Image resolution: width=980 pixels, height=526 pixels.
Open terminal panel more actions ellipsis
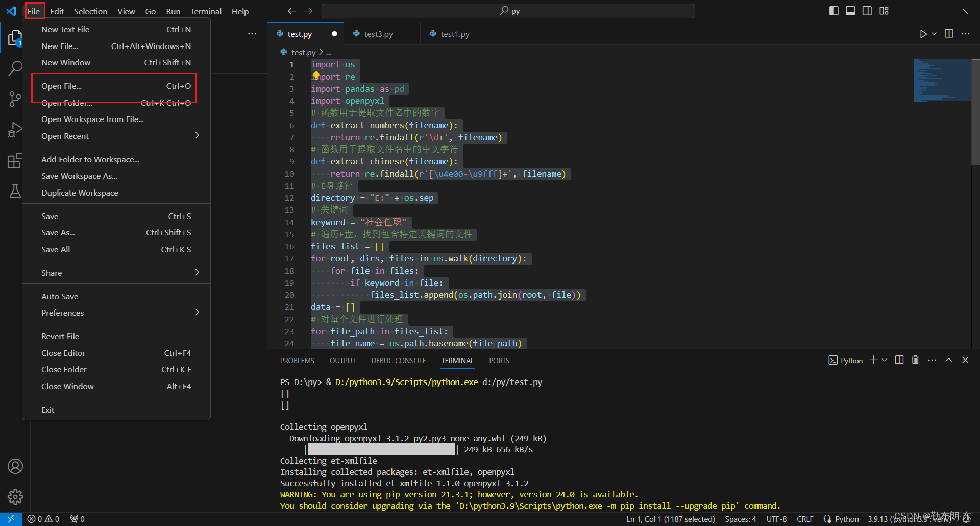(x=932, y=360)
